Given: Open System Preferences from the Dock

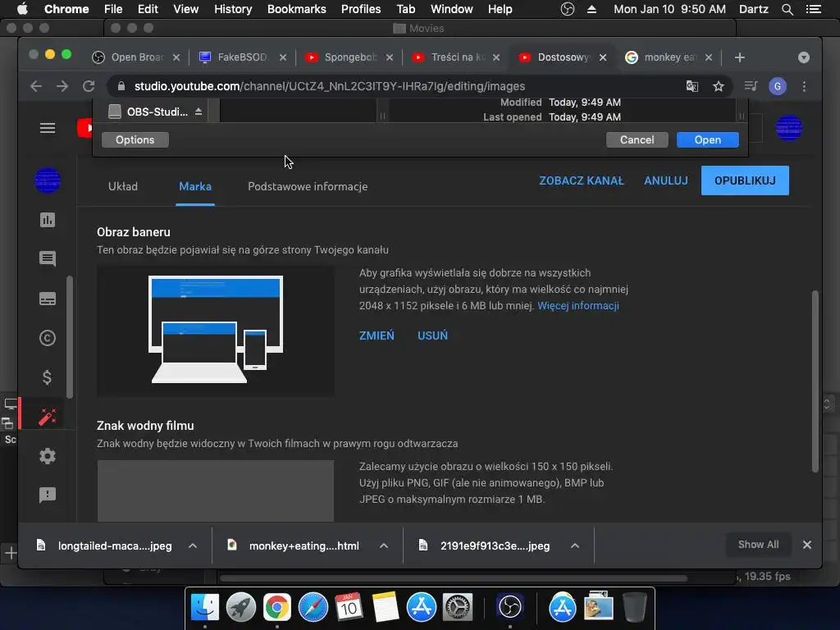Looking at the screenshot, I should tap(458, 607).
